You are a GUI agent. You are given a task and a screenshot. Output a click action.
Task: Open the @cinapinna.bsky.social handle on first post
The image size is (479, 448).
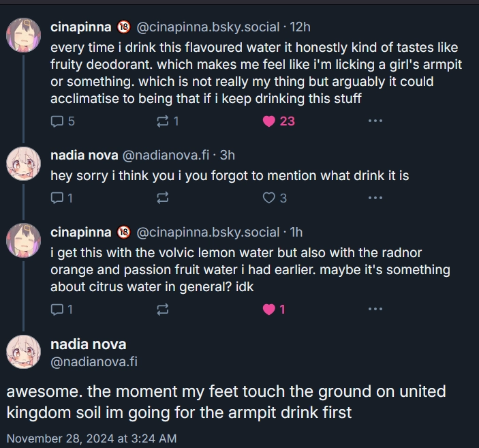[208, 27]
